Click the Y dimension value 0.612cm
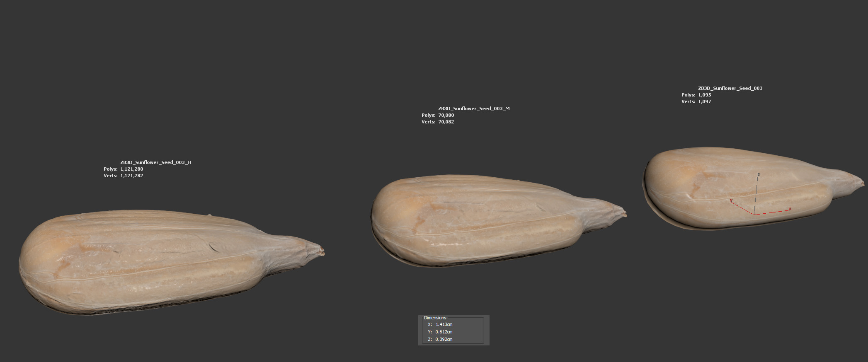 (444, 332)
